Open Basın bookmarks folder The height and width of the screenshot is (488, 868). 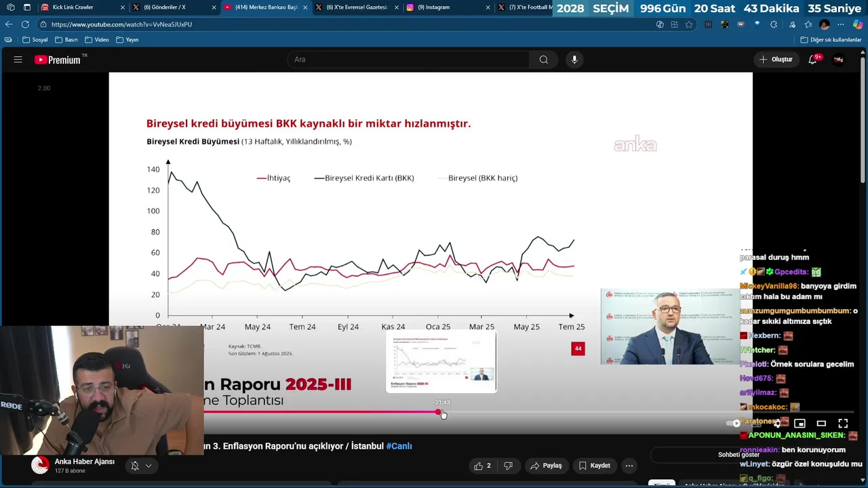point(66,40)
